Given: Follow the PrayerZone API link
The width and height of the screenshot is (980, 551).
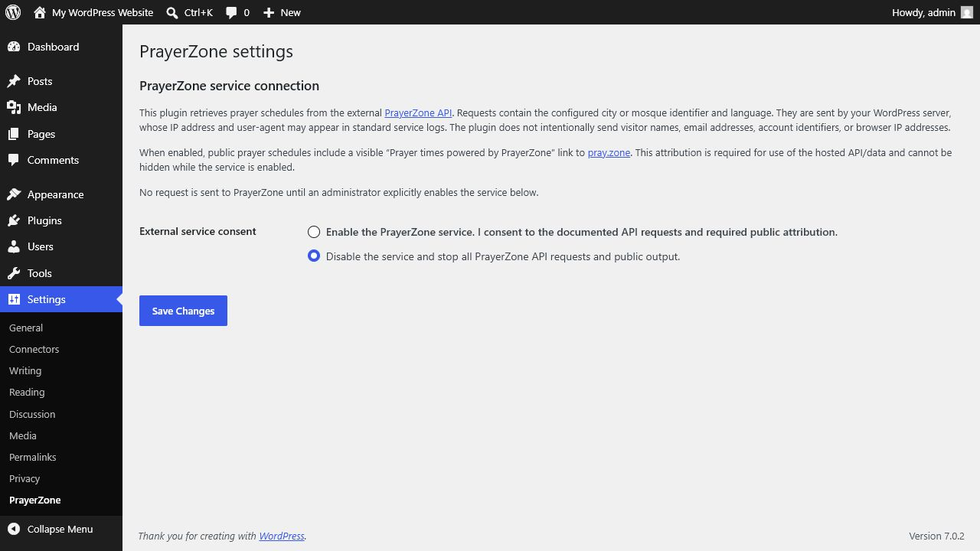Looking at the screenshot, I should point(418,112).
